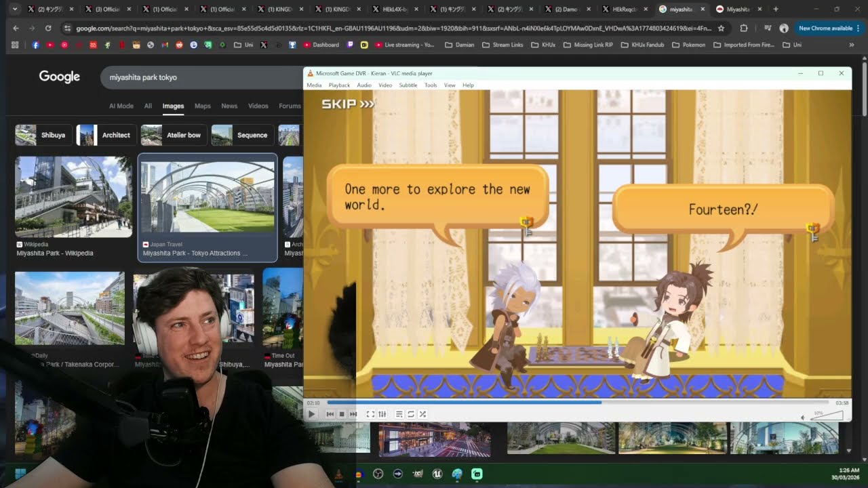
Task: Open VLC Subtitle menu
Action: point(408,85)
